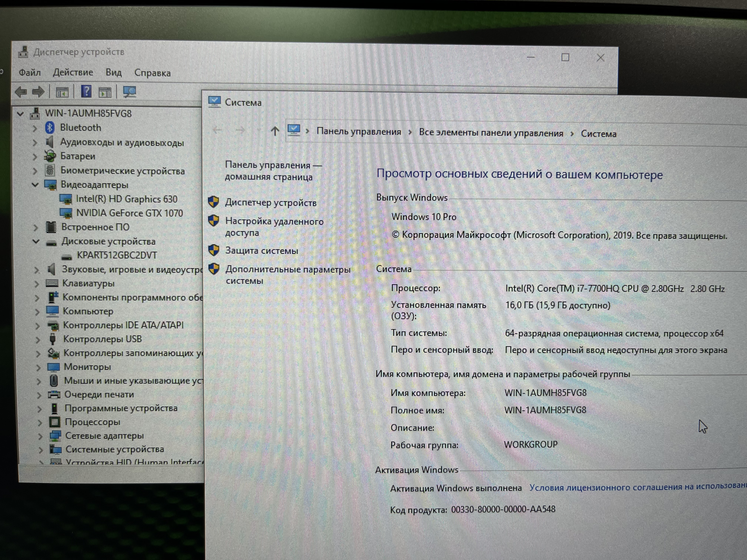
Task: Open the Действие menu
Action: pos(73,73)
